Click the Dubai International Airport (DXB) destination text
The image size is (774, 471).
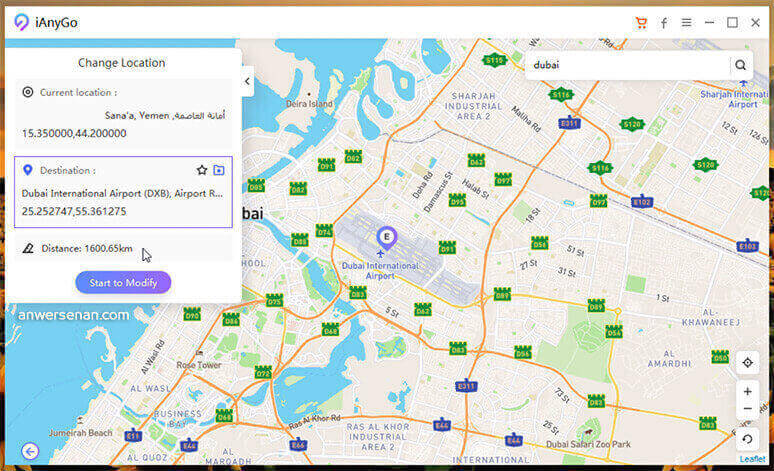(x=122, y=194)
